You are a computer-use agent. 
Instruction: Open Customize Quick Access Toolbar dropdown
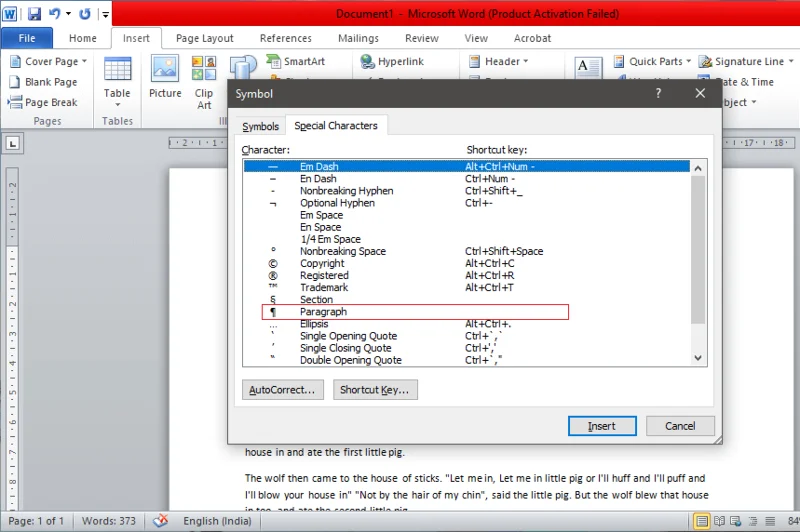tap(105, 14)
